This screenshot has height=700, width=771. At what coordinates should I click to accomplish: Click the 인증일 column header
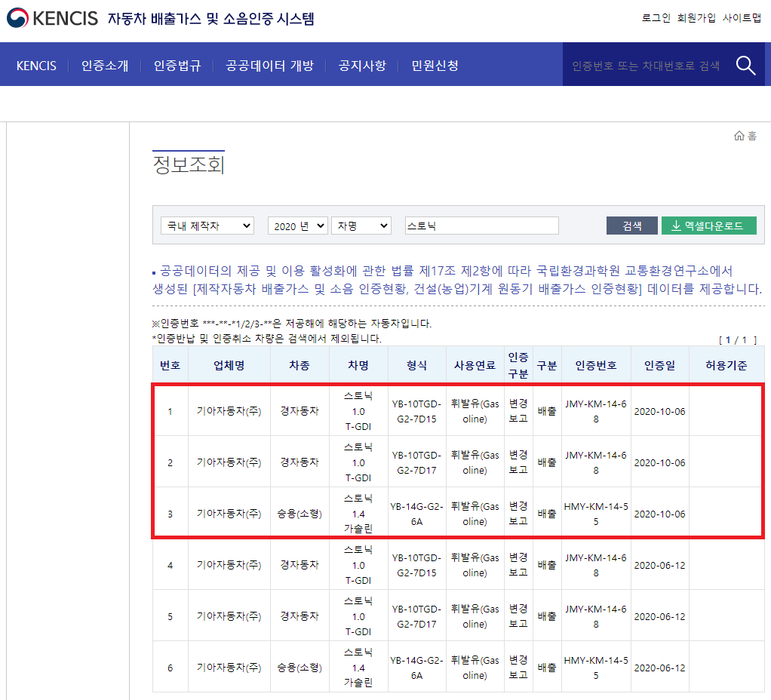click(660, 365)
